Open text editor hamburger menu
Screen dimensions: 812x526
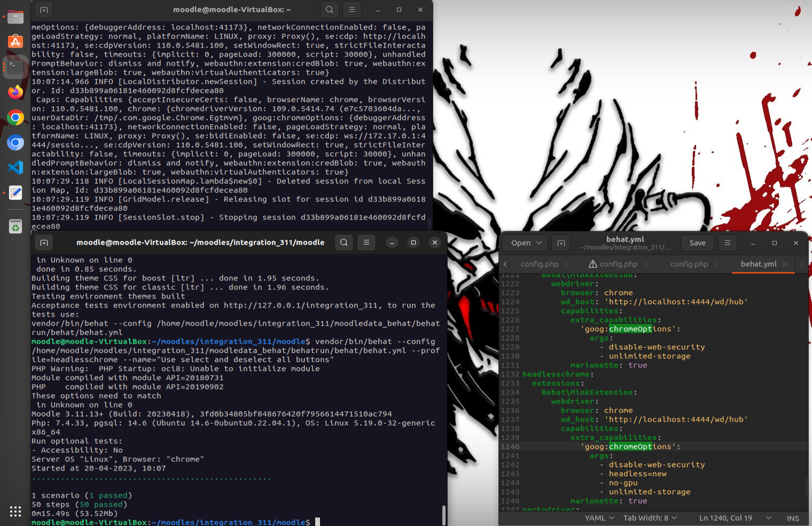pos(727,243)
